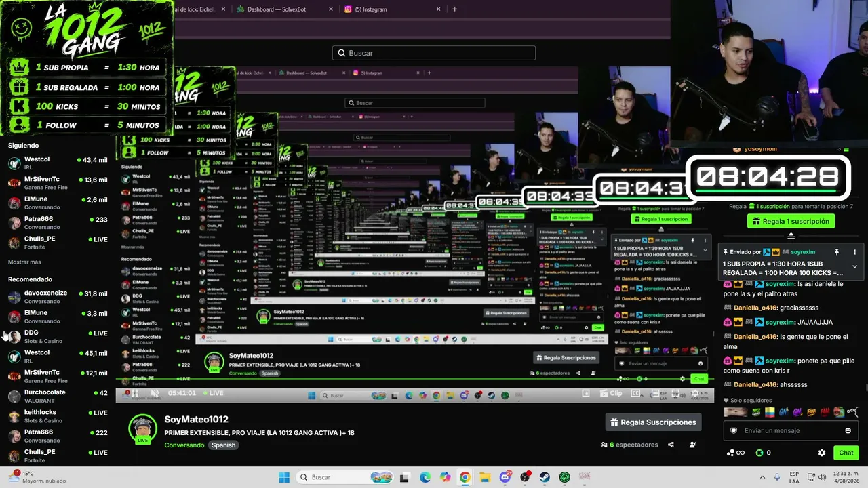Expand the pinned message chevron
Screen dimensions: 868x488
tap(854, 266)
